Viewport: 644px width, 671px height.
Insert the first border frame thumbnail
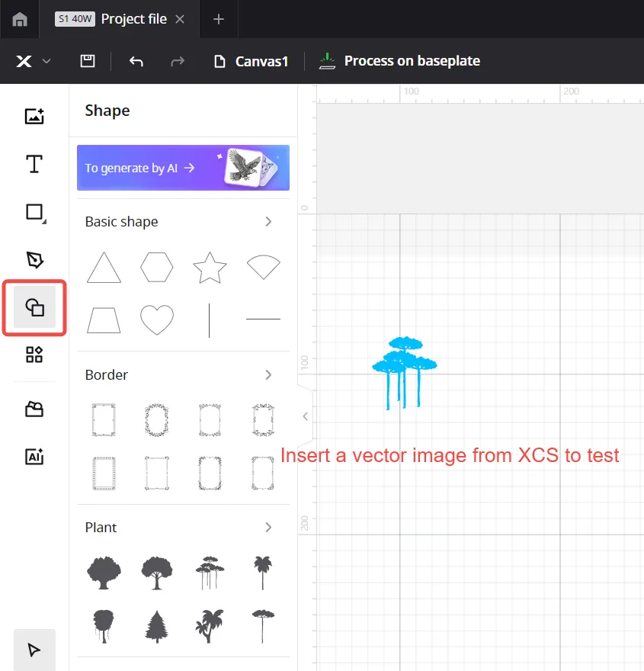(104, 420)
